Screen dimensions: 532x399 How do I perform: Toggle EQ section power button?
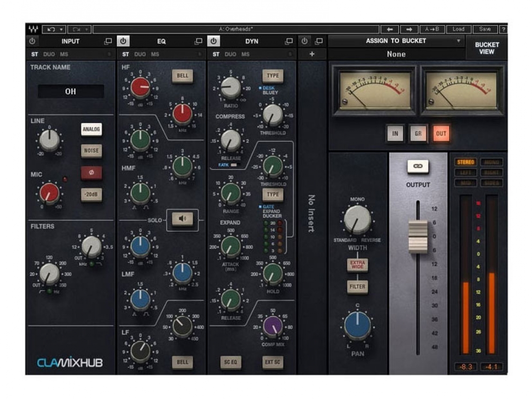(x=123, y=41)
